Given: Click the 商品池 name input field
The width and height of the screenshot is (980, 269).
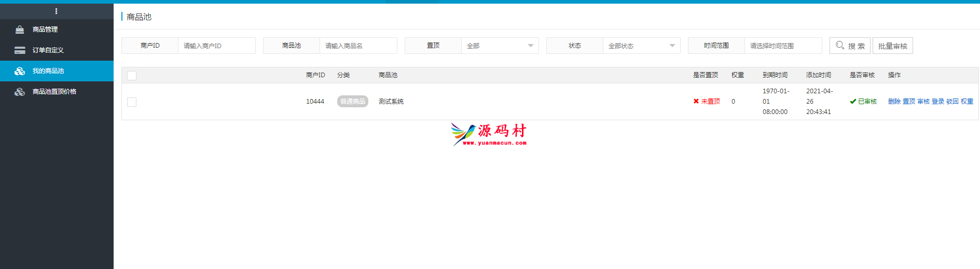Looking at the screenshot, I should point(358,46).
